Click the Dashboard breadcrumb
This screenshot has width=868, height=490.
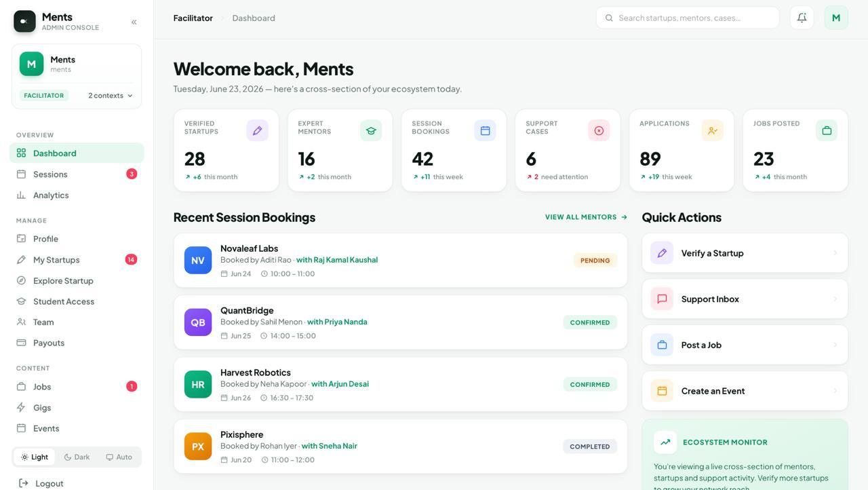click(254, 18)
